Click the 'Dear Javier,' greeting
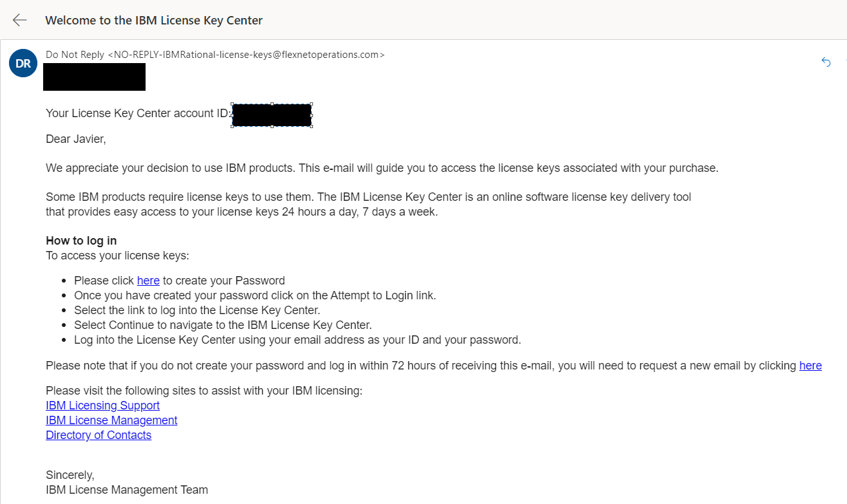The image size is (847, 504). tap(75, 138)
